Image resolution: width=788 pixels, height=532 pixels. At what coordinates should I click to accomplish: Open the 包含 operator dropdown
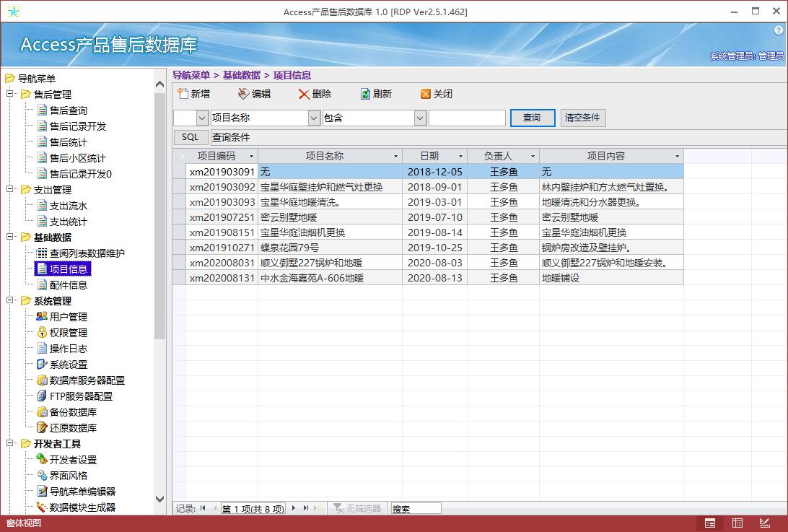pyautogui.click(x=420, y=118)
